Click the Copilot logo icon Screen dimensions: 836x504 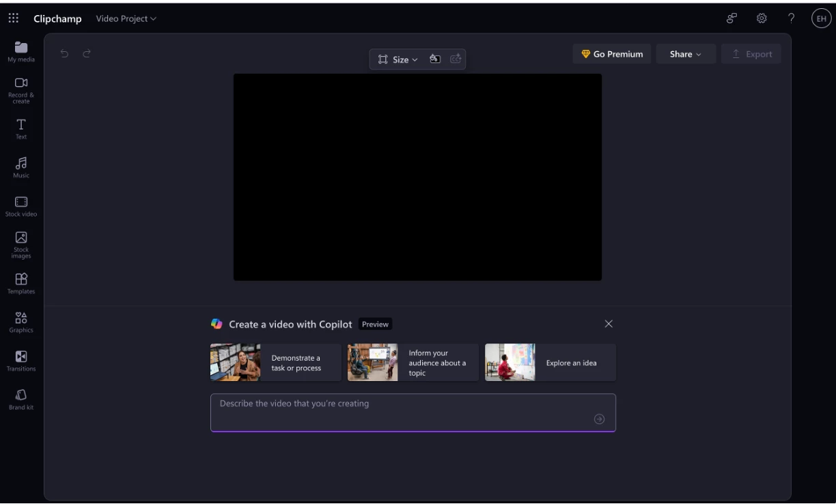coord(217,324)
